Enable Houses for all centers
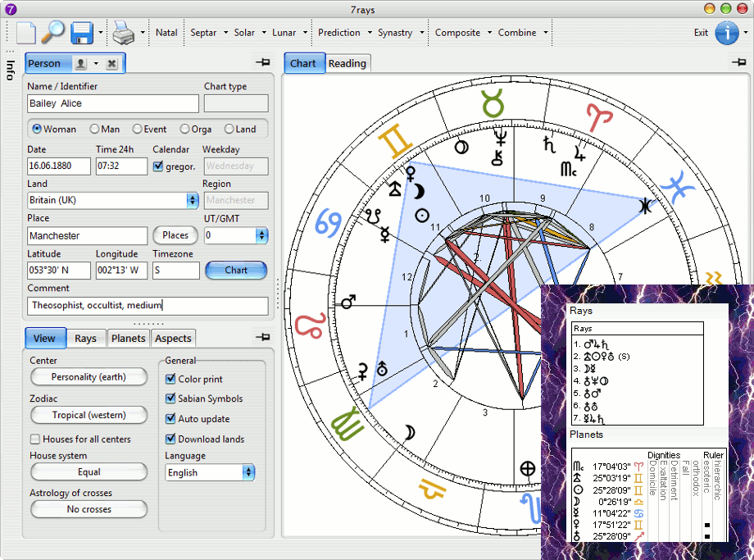Screen dimensions: 754x560 (35, 439)
